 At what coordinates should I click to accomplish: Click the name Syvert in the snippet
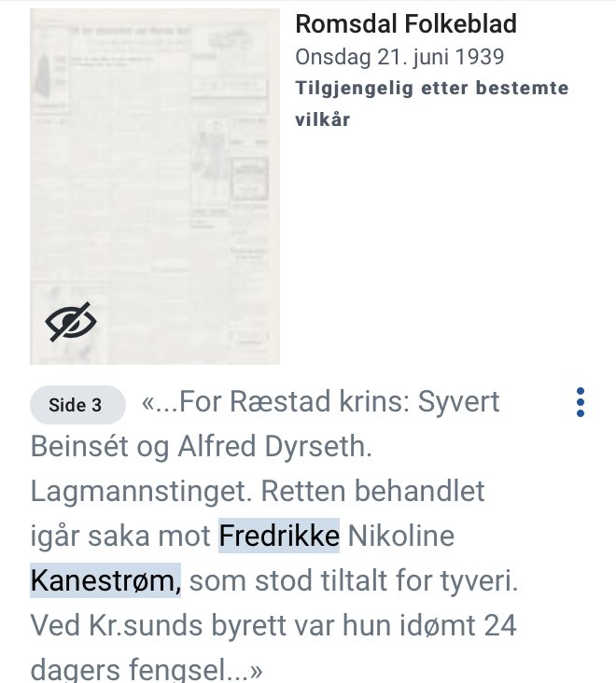[x=458, y=402]
